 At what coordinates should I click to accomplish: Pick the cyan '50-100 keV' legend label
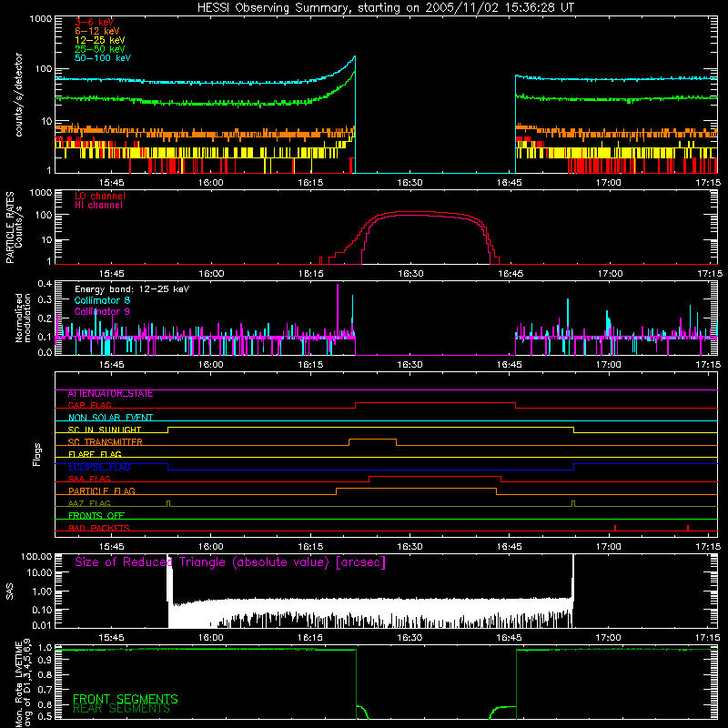coord(103,58)
